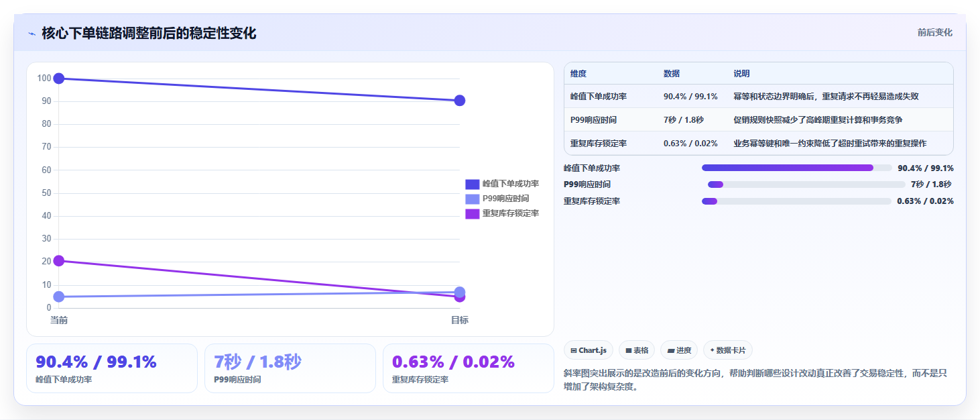Image resolution: width=980 pixels, height=420 pixels.
Task: Click the 90.4% / 99.1% progress value
Action: (926, 168)
